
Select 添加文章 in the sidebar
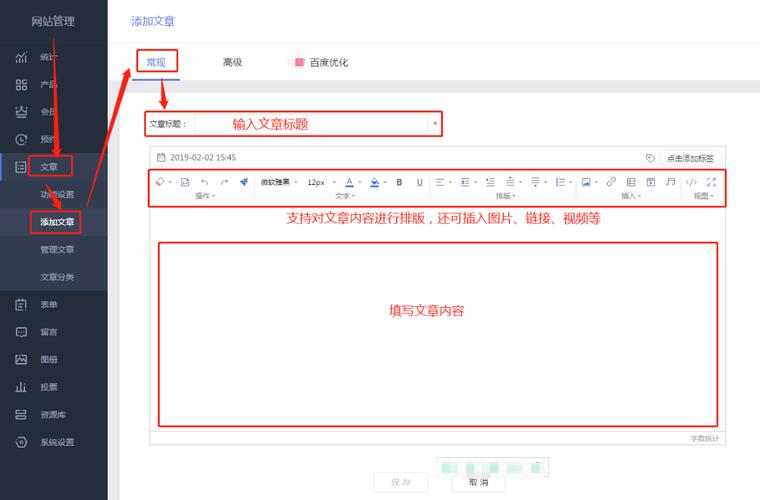click(57, 222)
